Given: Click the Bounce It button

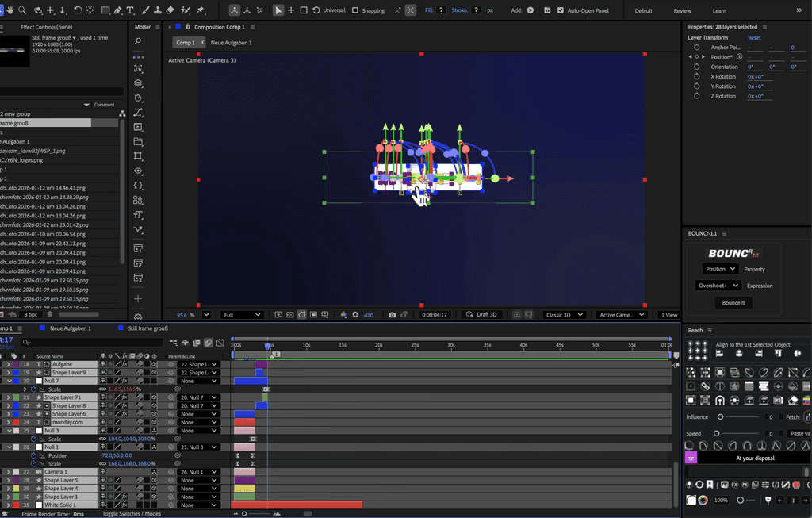Looking at the screenshot, I should [x=733, y=302].
